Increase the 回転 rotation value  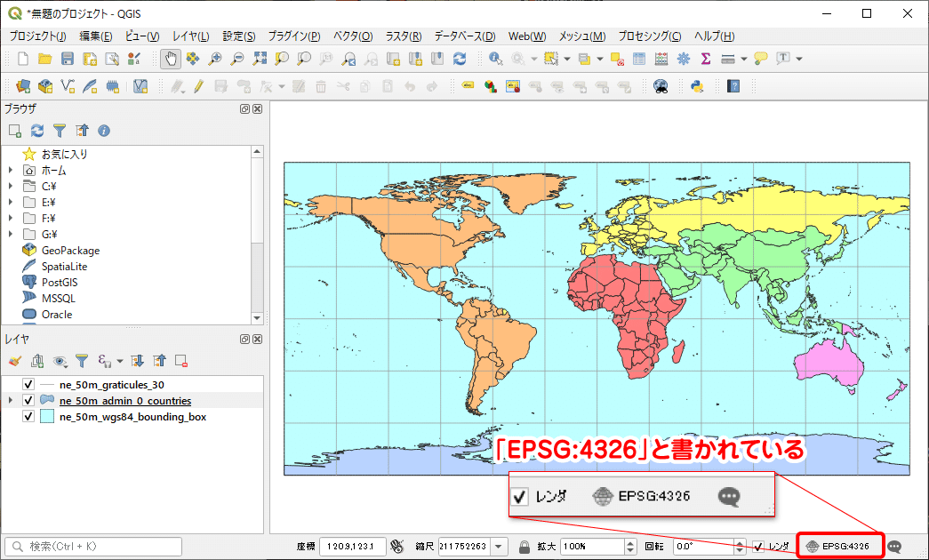point(739,541)
